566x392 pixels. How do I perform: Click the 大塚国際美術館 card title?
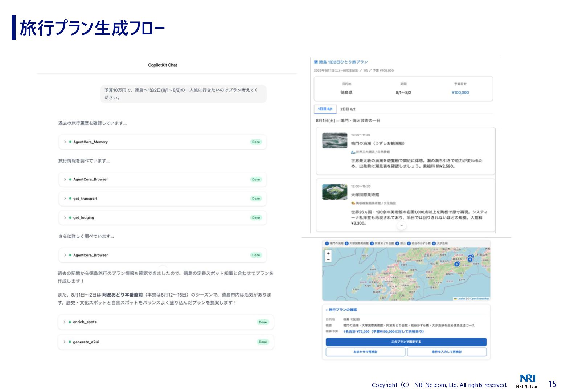tap(365, 195)
